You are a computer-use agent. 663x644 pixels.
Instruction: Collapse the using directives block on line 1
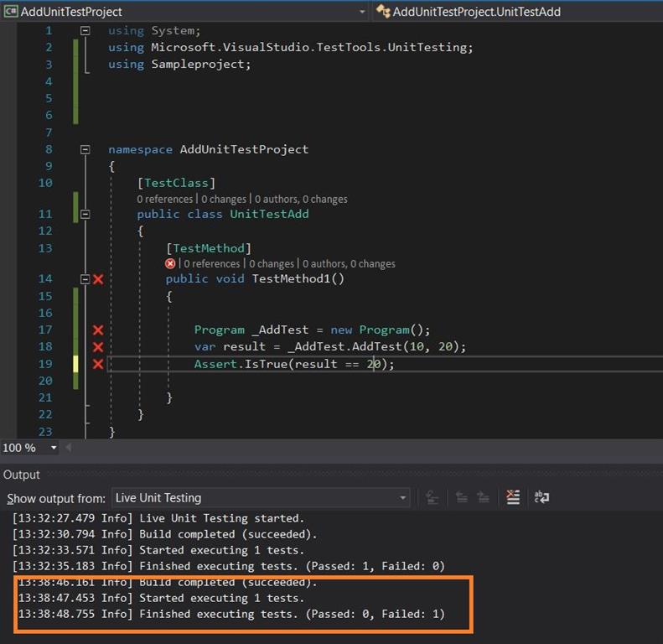click(85, 30)
